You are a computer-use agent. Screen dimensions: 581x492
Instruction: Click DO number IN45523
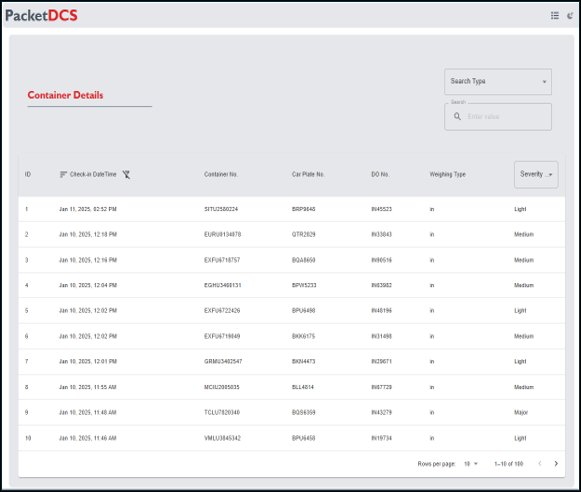(381, 209)
